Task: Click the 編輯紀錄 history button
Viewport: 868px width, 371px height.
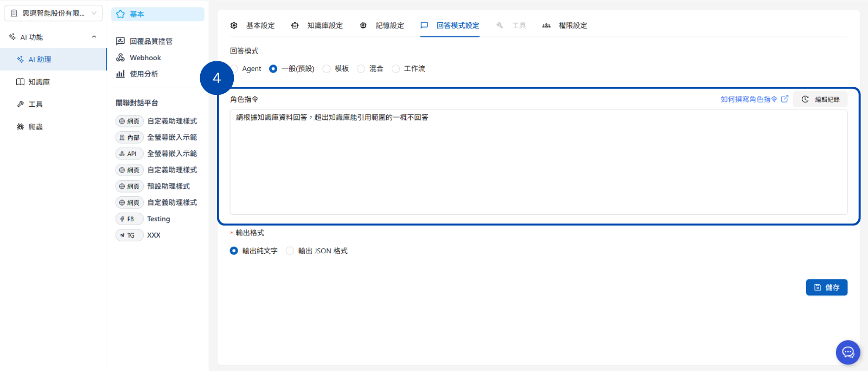Action: [820, 99]
